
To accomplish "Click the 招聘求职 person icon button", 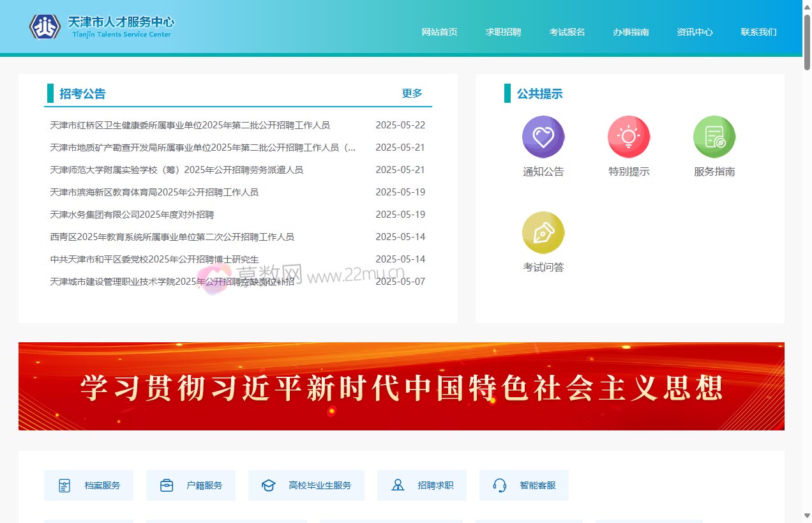I will pyautogui.click(x=422, y=485).
